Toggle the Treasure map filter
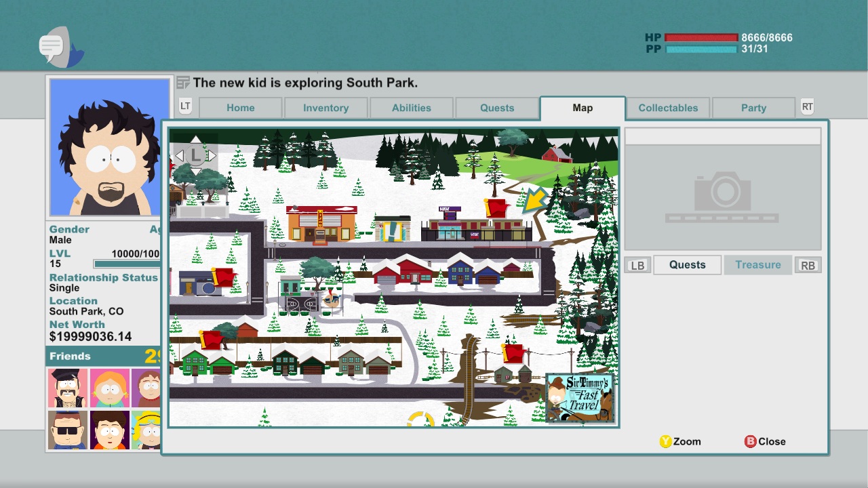Viewport: 868px width, 488px height. pyautogui.click(x=757, y=265)
